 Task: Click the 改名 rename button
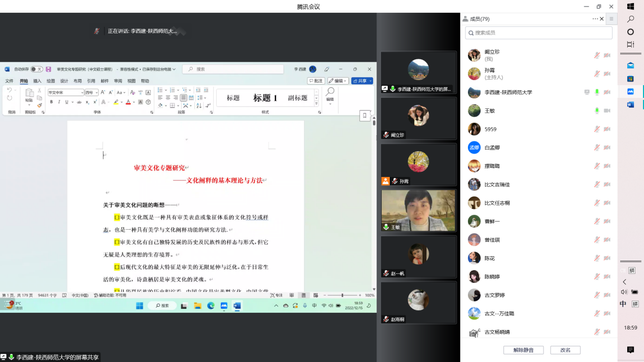[565, 350]
